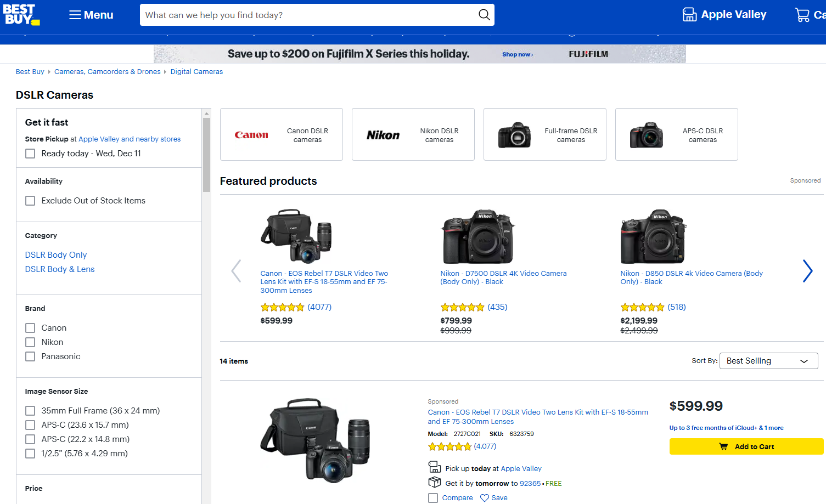Check Ready today - Wed, Dec 11
This screenshot has height=504, width=826.
[x=30, y=154]
